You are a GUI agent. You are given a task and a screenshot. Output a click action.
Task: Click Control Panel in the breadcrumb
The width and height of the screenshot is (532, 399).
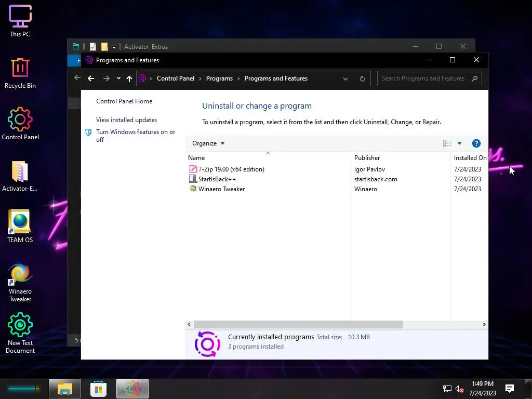(176, 78)
